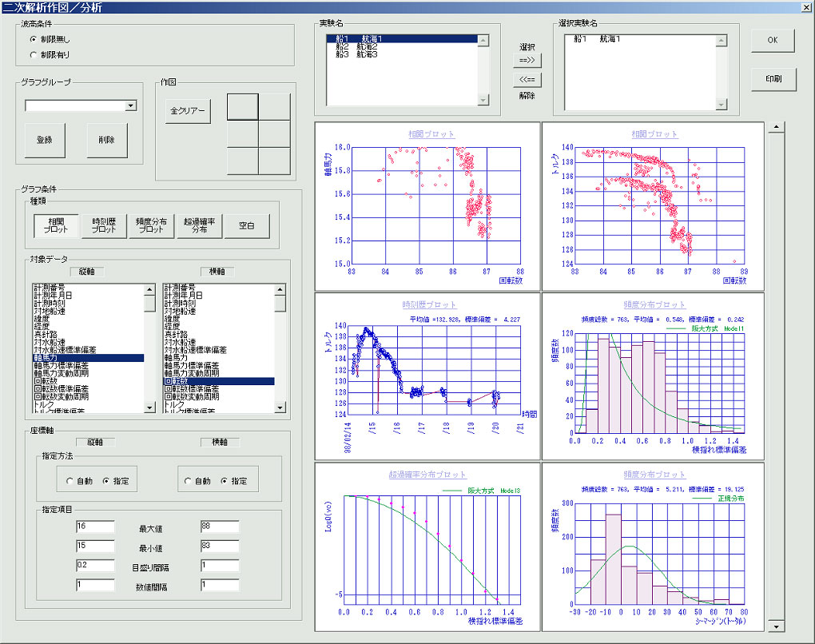Viewport: 815px width, 644px height.
Task: Select bottom-right cell in 作図 layout grid
Action: coord(274,160)
